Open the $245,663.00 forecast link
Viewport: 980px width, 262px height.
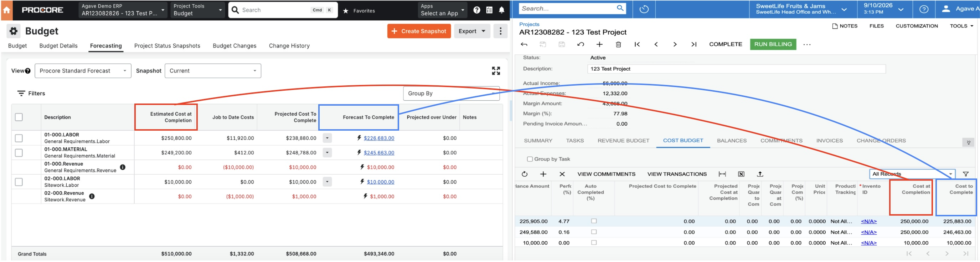click(379, 153)
